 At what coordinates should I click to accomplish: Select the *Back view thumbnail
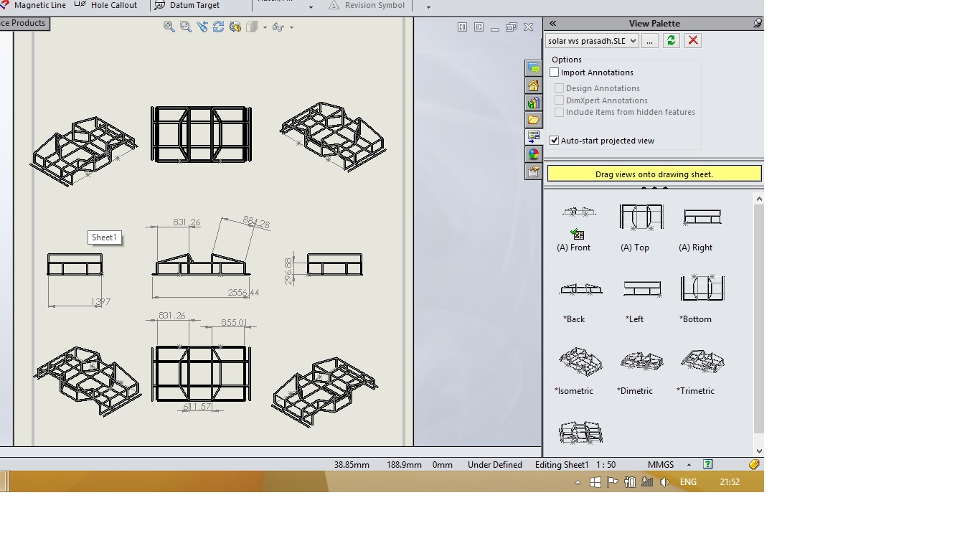click(x=580, y=288)
